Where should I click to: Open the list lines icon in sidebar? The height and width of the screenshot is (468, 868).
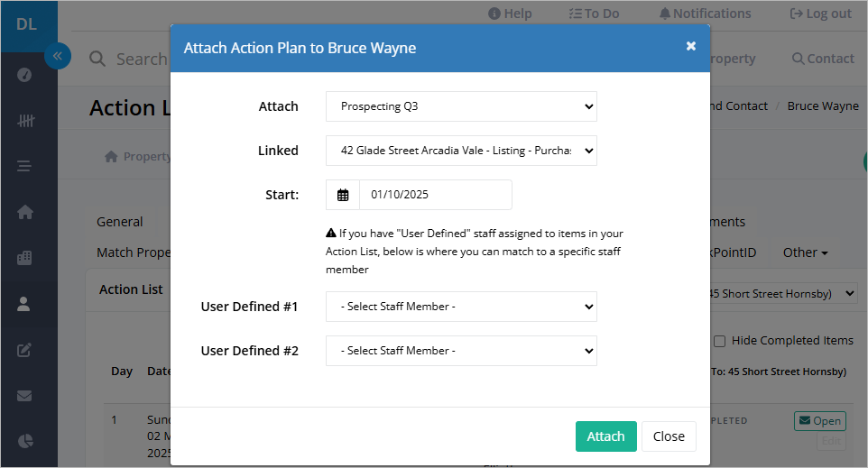pyautogui.click(x=24, y=166)
